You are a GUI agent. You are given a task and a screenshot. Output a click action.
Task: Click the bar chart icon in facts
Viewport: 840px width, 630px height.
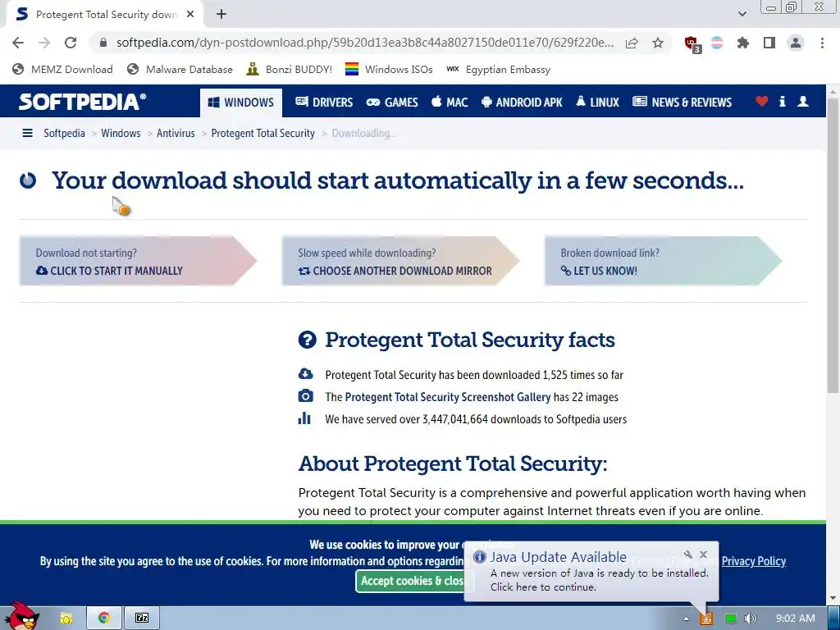304,418
